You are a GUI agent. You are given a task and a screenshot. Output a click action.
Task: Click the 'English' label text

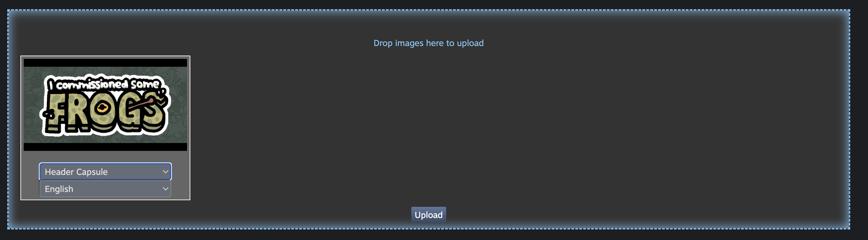[59, 189]
